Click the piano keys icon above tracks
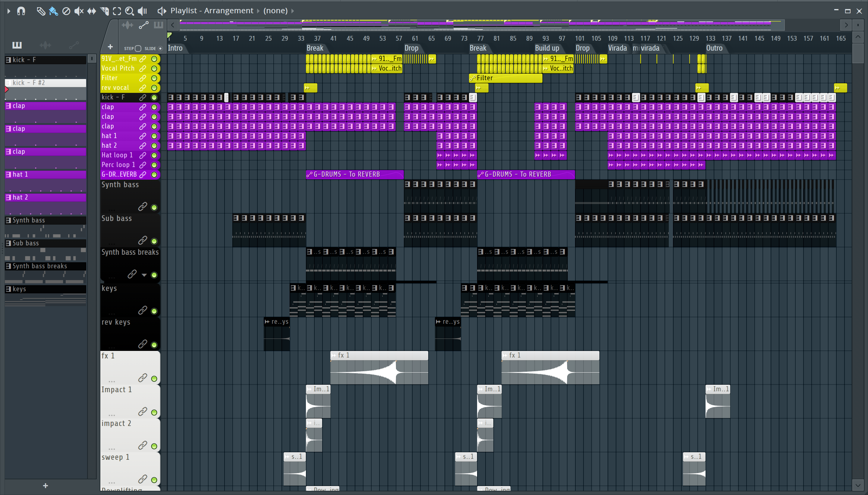This screenshot has width=868, height=495. tap(158, 25)
